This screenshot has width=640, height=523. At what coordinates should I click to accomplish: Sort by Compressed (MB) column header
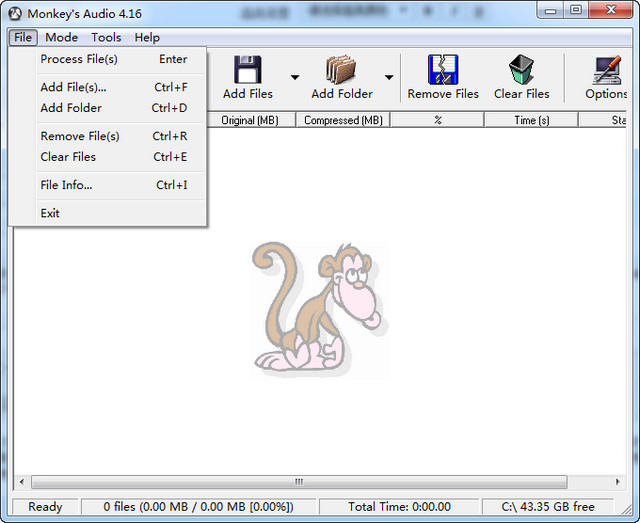coord(343,120)
